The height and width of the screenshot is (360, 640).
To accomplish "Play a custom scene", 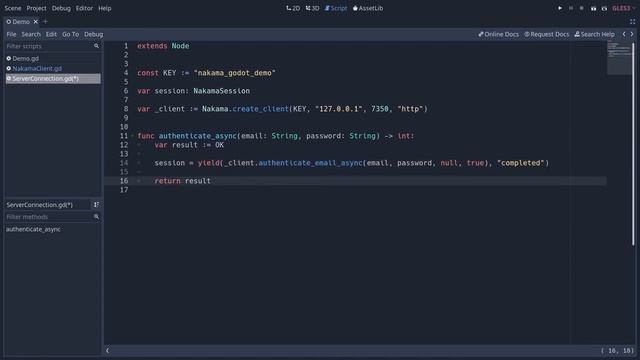I will tap(604, 8).
